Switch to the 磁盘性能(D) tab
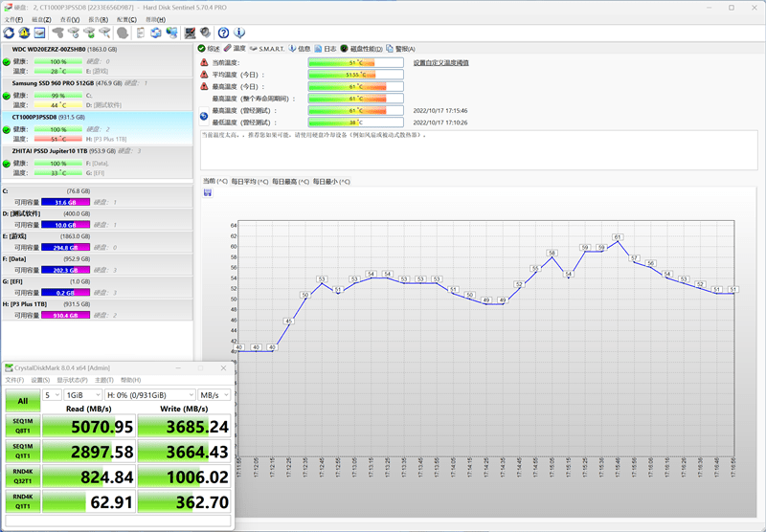This screenshot has width=766, height=532. [x=362, y=48]
